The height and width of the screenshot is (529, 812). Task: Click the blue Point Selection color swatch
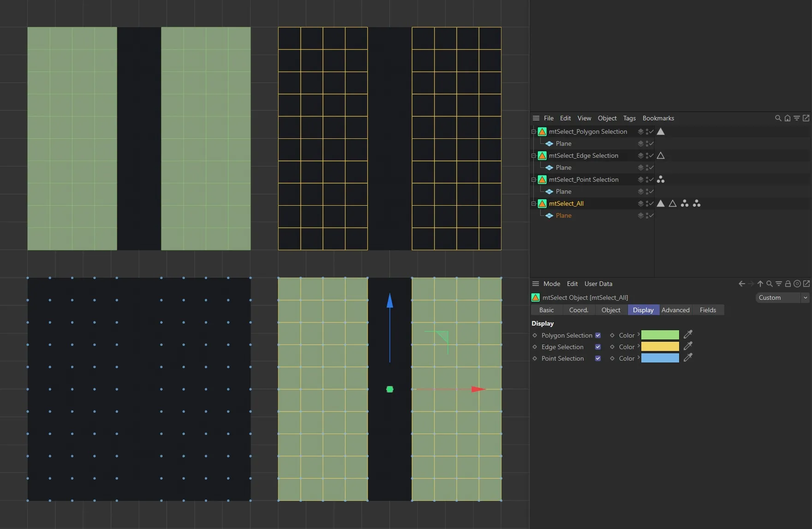pyautogui.click(x=660, y=357)
